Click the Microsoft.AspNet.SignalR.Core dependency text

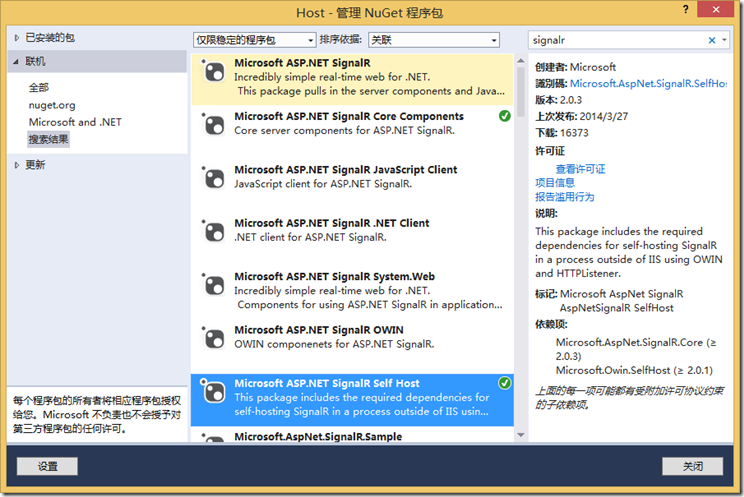[636, 349]
